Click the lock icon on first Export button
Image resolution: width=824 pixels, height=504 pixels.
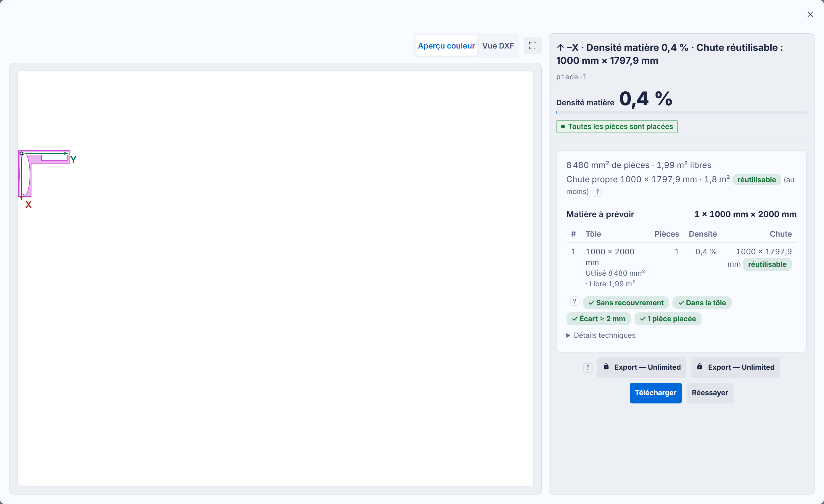(x=606, y=367)
